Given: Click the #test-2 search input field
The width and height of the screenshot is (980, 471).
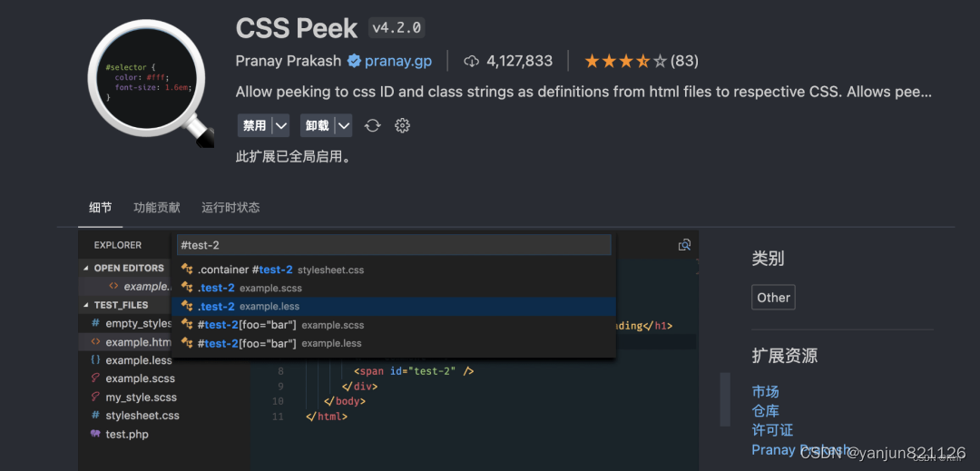Looking at the screenshot, I should 394,245.
